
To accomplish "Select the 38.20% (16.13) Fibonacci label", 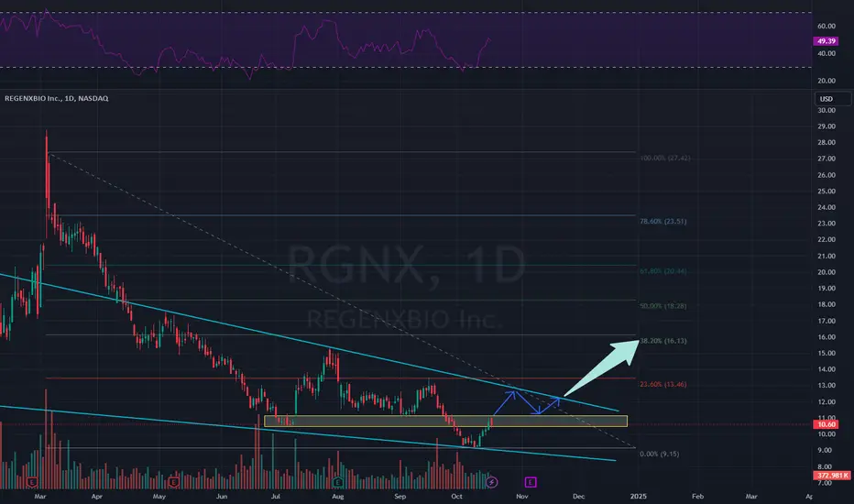I will (x=663, y=341).
